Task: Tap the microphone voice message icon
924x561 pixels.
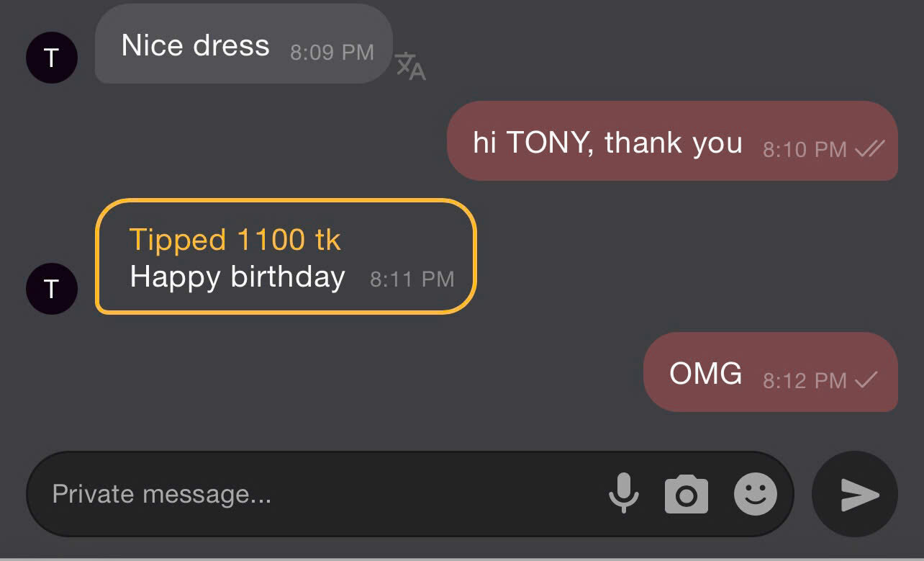Action: (623, 494)
